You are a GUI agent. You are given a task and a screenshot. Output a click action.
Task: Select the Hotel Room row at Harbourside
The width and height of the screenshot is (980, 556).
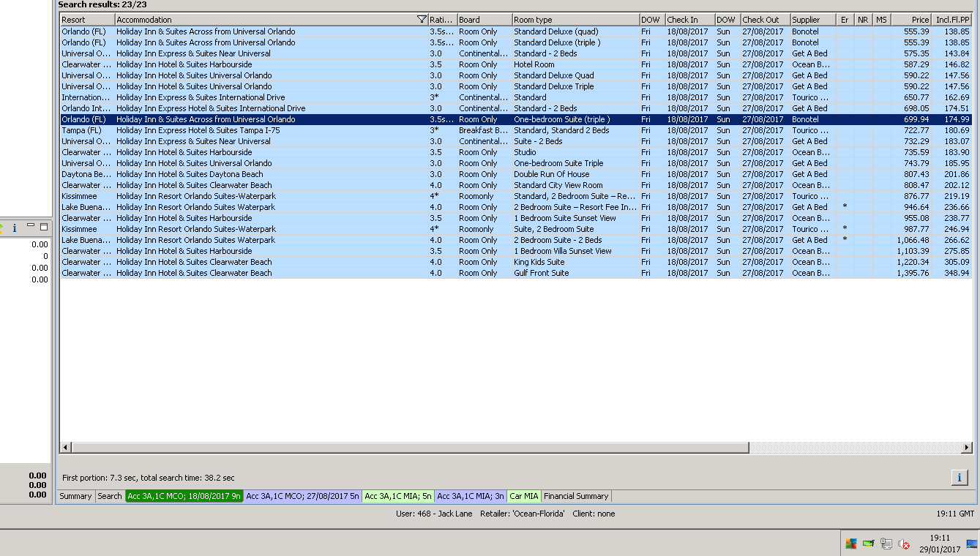[x=516, y=64]
